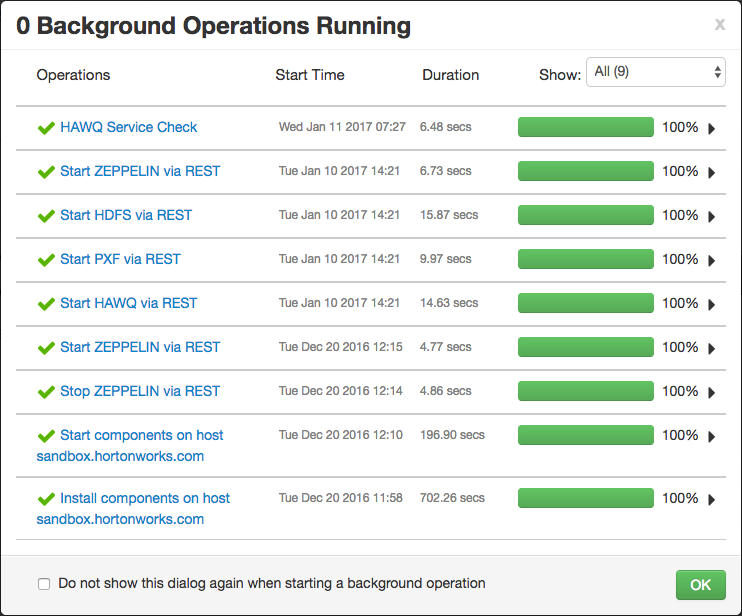
Task: Click the green checkmark beside HAWQ Service Check
Action: 46,128
